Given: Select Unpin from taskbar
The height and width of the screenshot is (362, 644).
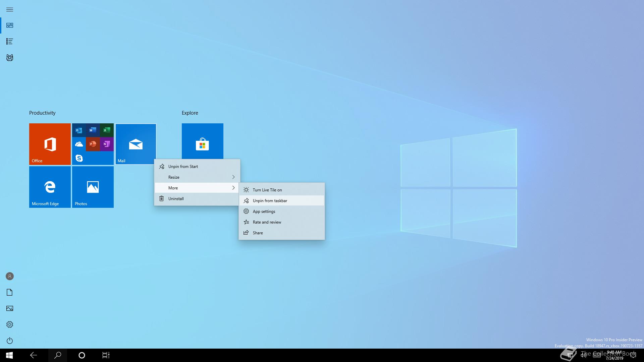Looking at the screenshot, I should point(282,201).
